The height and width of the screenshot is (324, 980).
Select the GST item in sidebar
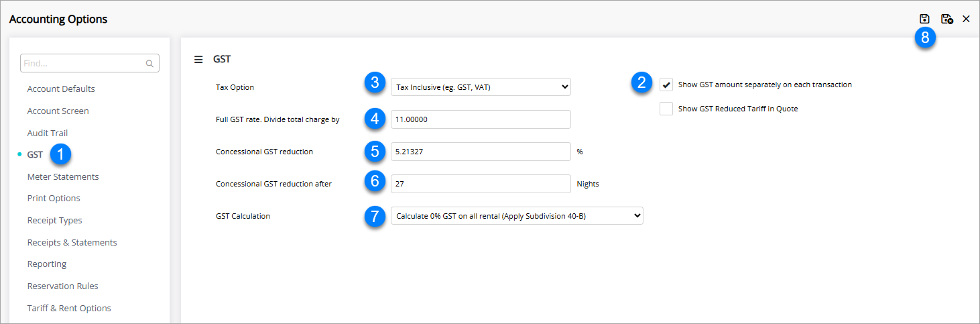pyautogui.click(x=35, y=155)
